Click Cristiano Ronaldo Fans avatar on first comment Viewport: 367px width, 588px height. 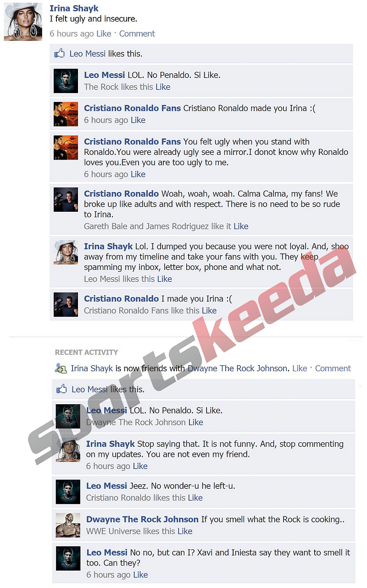point(66,114)
